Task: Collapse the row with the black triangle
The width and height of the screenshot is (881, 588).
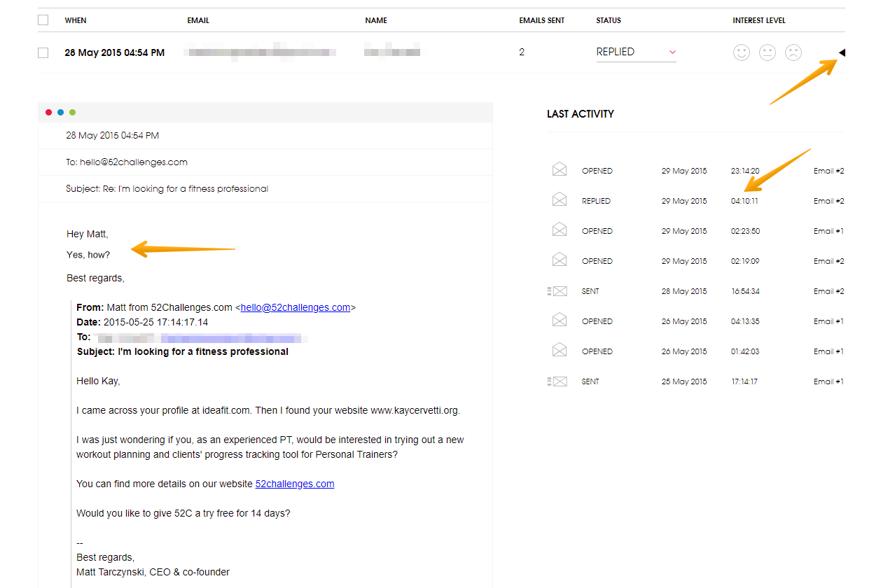Action: 842,52
